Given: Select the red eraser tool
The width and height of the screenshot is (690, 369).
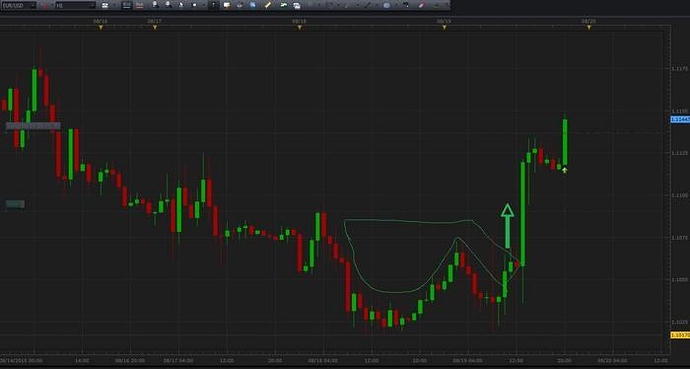Looking at the screenshot, I should pos(422,5).
